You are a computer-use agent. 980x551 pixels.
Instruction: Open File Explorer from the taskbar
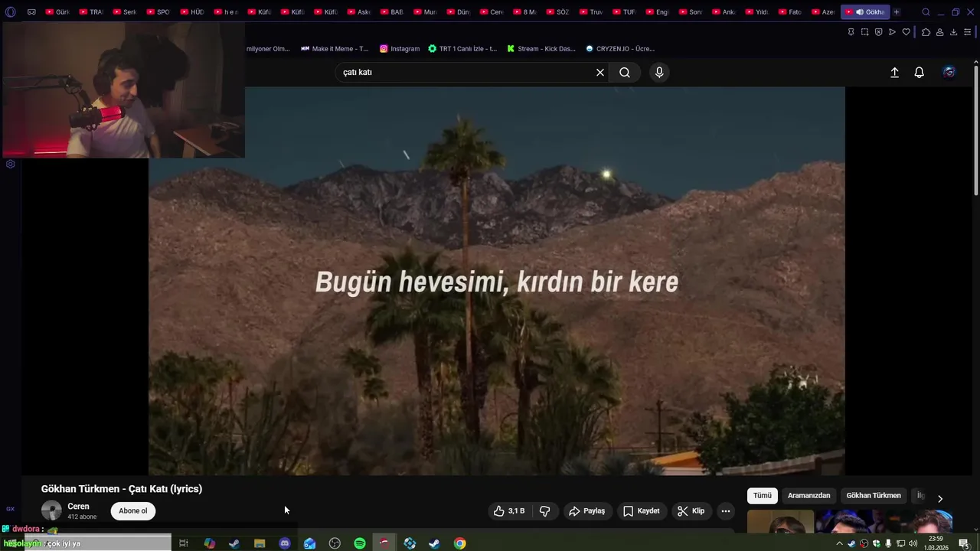(x=260, y=543)
